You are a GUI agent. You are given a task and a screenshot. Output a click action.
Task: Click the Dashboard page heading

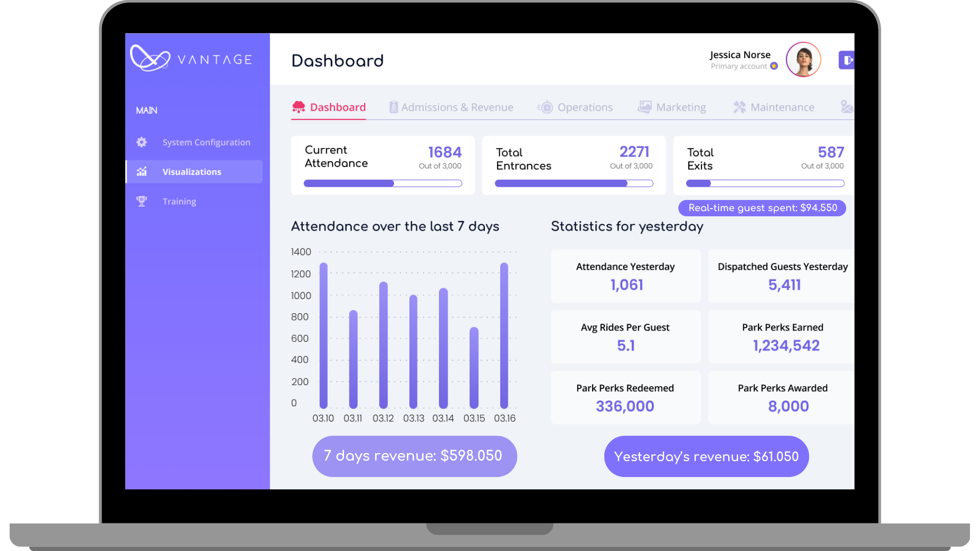[337, 61]
